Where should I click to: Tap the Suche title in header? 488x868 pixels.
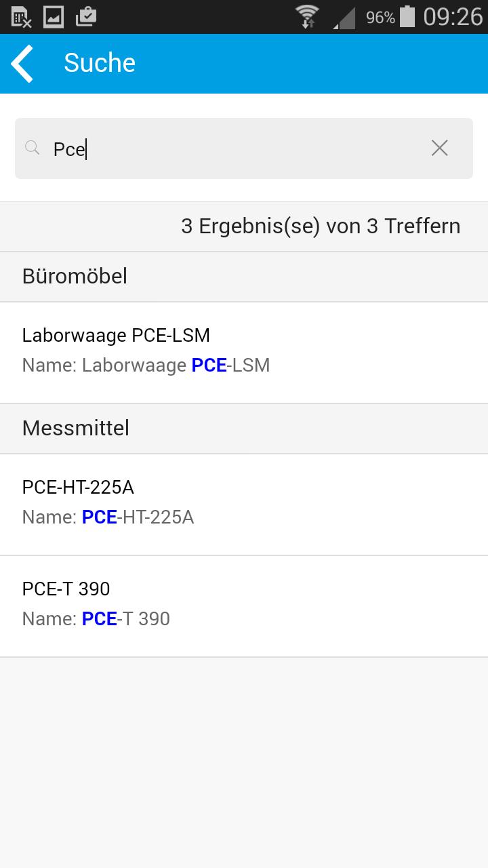click(x=100, y=63)
